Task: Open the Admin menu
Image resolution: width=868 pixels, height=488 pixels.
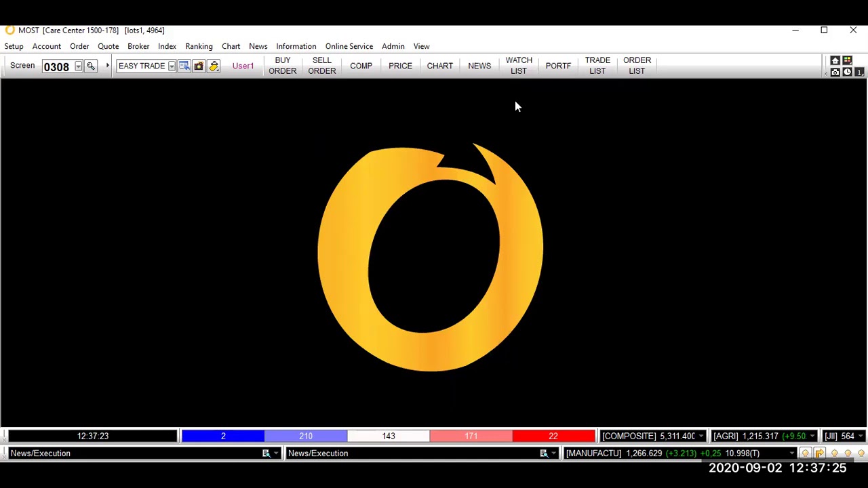Action: point(393,46)
